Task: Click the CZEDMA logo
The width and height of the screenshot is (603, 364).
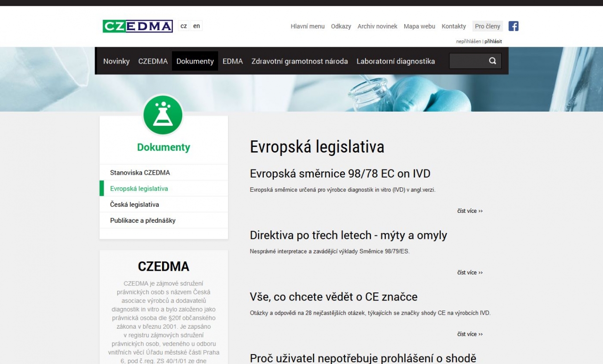Action: coord(138,26)
